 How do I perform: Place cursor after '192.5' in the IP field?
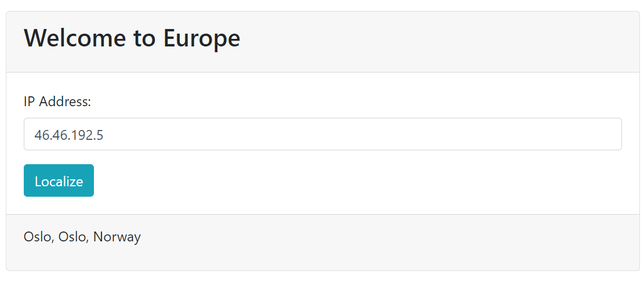pyautogui.click(x=104, y=135)
